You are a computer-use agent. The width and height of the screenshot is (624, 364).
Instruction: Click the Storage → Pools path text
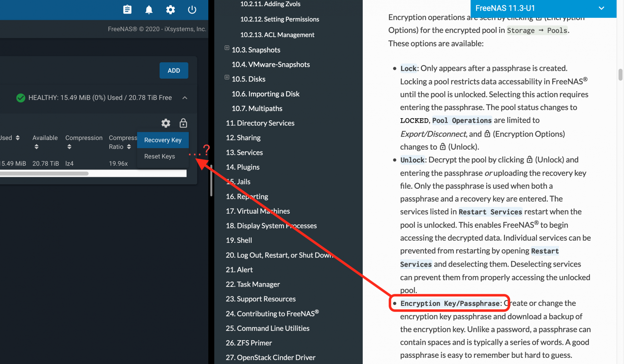[x=537, y=31]
